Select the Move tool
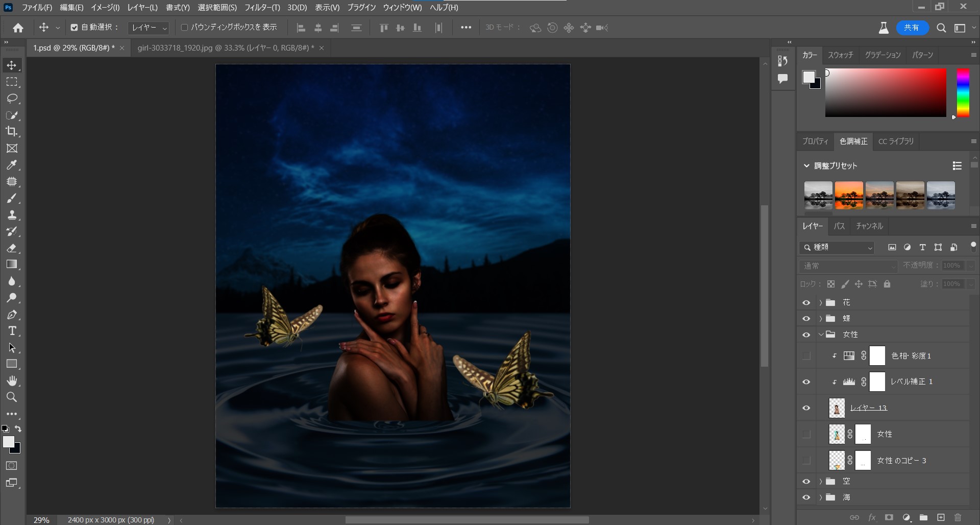This screenshot has height=525, width=980. click(x=12, y=65)
